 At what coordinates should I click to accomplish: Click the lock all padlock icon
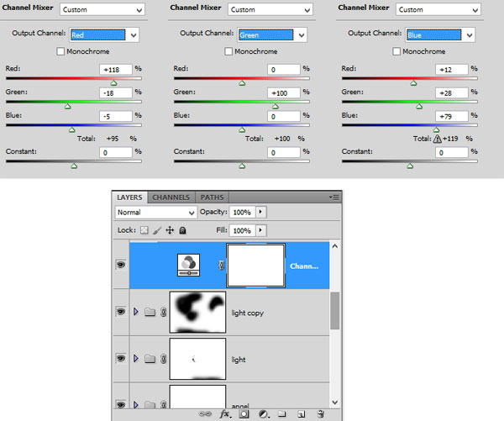tap(182, 230)
